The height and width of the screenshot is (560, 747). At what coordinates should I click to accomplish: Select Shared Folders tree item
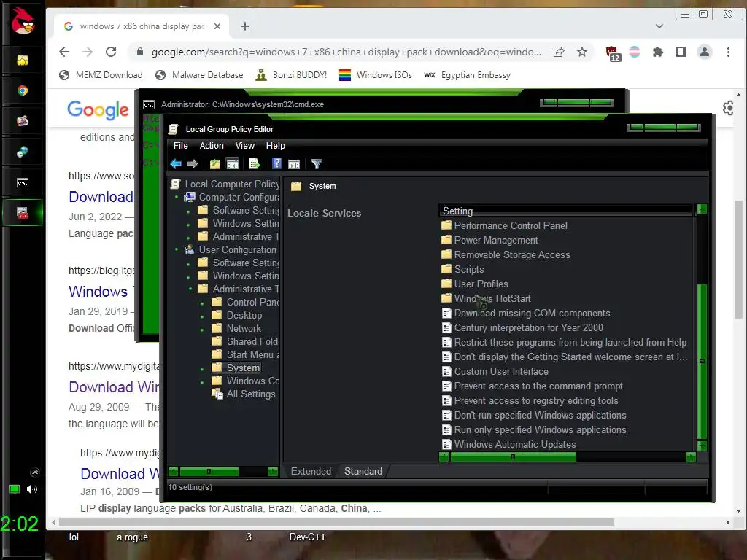[245, 341]
